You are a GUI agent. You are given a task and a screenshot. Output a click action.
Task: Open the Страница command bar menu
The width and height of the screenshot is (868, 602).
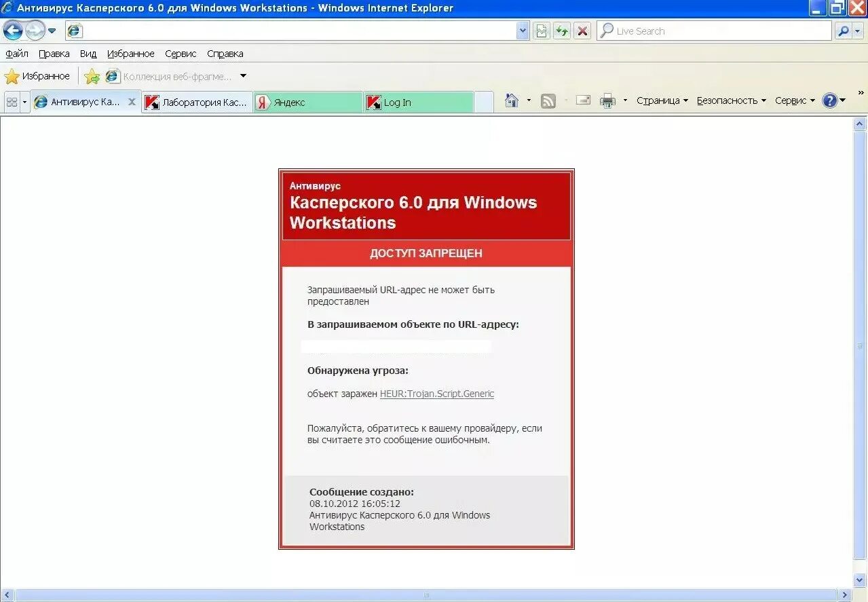(x=662, y=100)
